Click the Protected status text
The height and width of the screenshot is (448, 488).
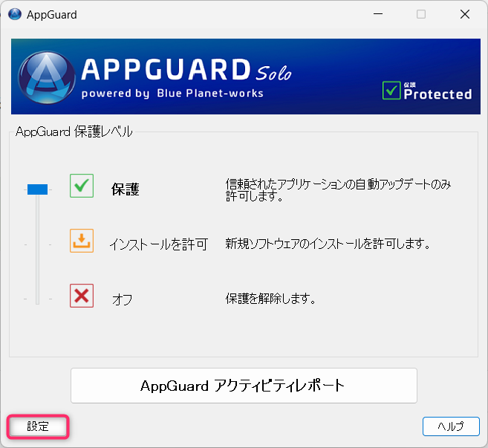(437, 94)
